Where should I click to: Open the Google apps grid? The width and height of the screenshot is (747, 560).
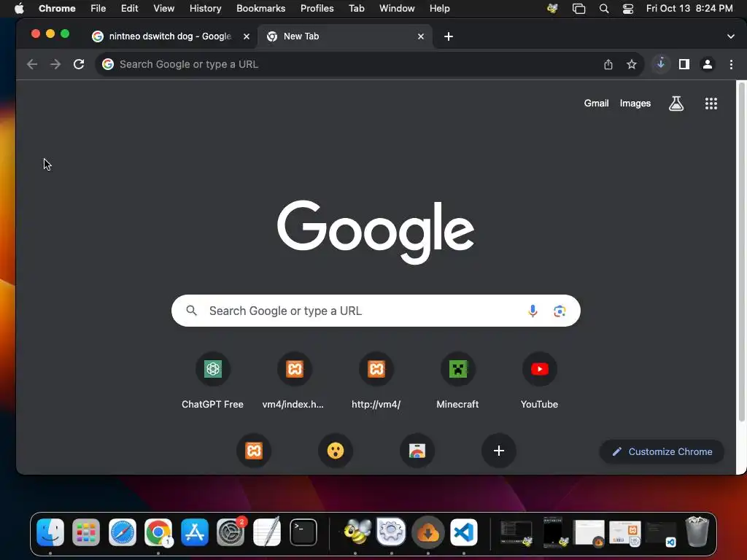(x=711, y=104)
